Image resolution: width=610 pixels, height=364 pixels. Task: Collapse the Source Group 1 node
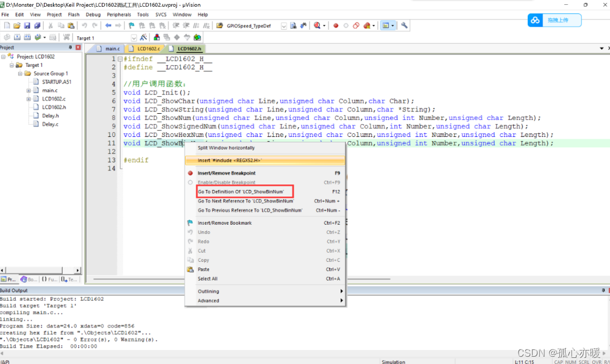tap(20, 74)
